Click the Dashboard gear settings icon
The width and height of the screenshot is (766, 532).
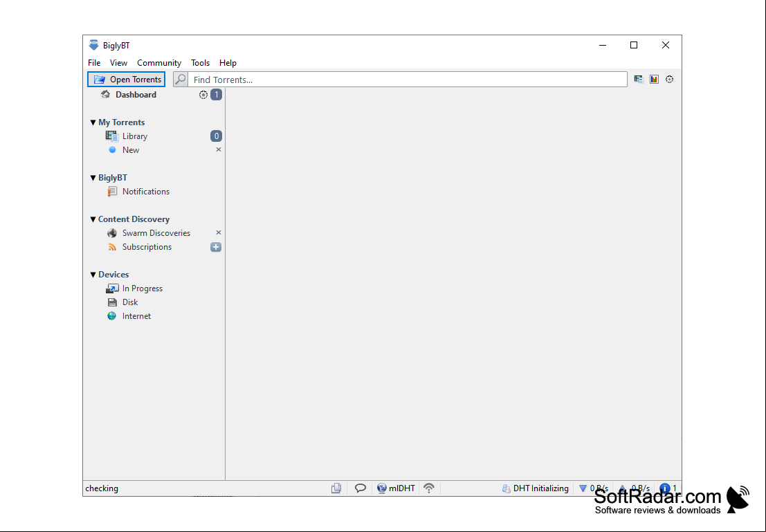click(x=203, y=95)
